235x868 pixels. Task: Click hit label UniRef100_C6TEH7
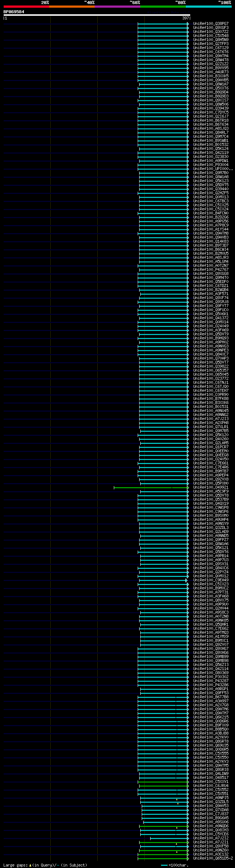coord(211,390)
